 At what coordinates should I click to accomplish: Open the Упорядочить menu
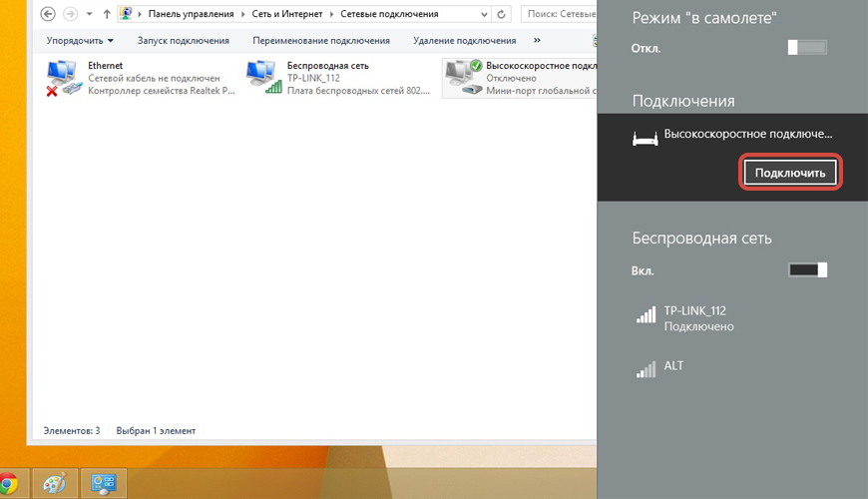[80, 41]
